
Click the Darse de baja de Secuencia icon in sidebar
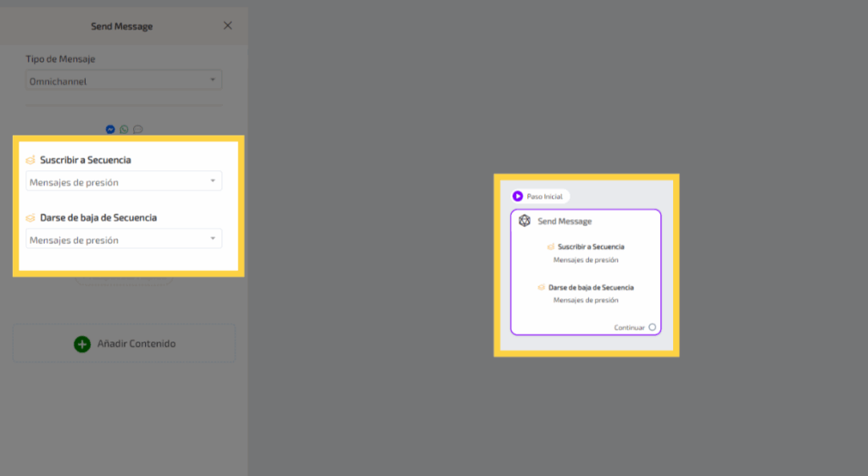31,218
